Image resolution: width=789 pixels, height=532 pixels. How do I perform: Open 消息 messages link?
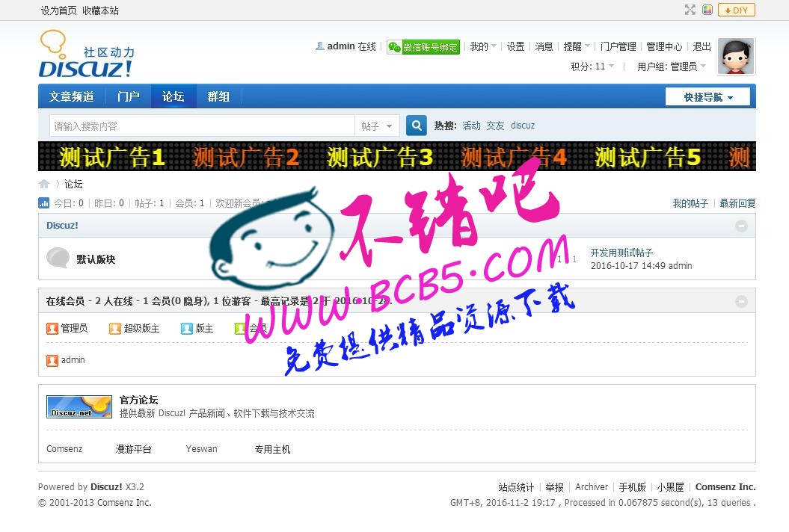click(x=544, y=47)
